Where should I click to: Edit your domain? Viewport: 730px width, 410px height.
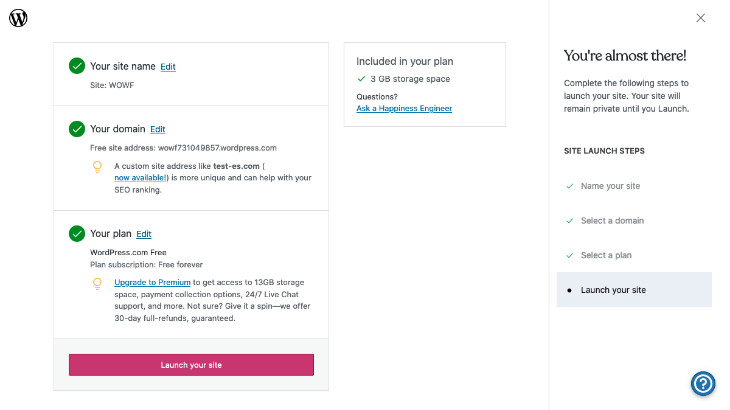coord(158,129)
